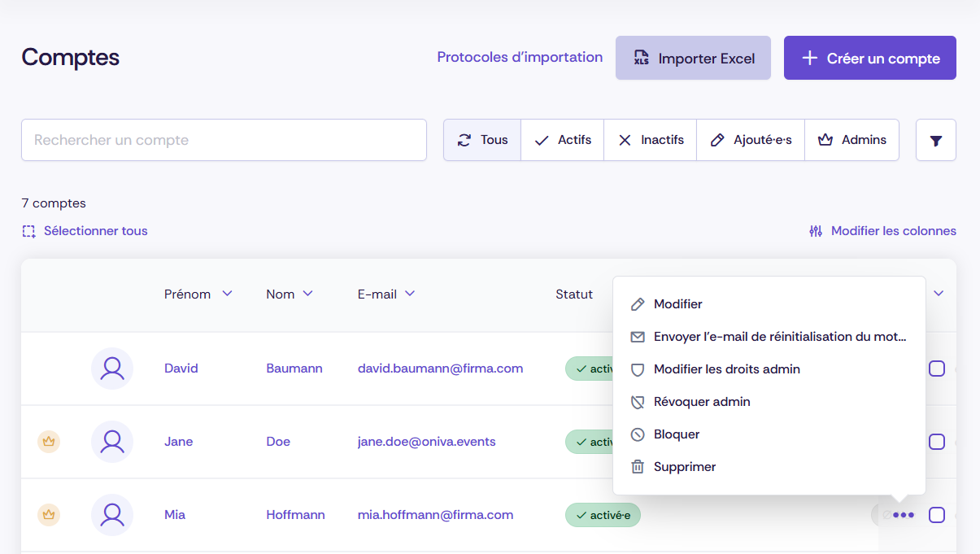The height and width of the screenshot is (554, 980).
Task: Click the admin crown badge next to Jane
Action: [x=49, y=442]
